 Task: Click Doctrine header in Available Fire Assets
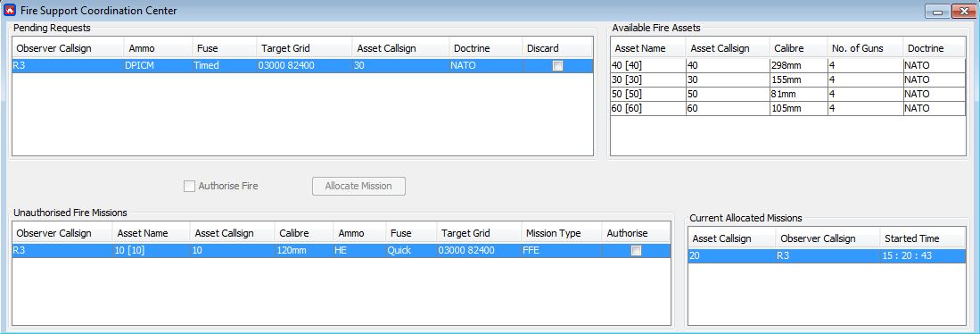coord(934,48)
